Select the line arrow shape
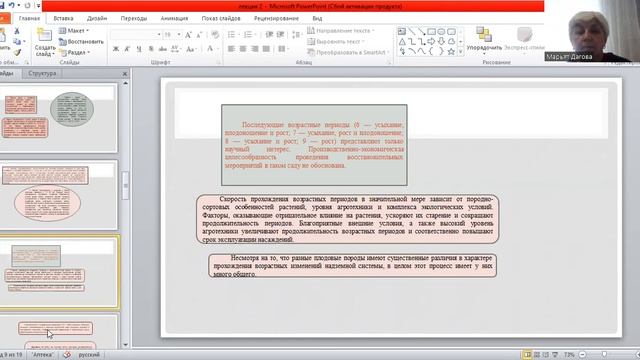Image resolution: width=640 pixels, height=360 pixels. pos(422,31)
